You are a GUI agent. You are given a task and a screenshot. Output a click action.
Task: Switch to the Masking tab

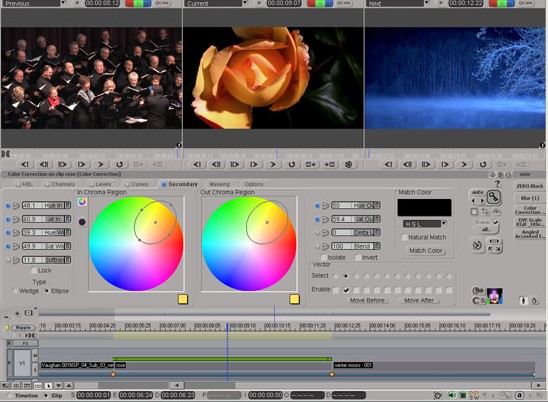click(x=219, y=184)
